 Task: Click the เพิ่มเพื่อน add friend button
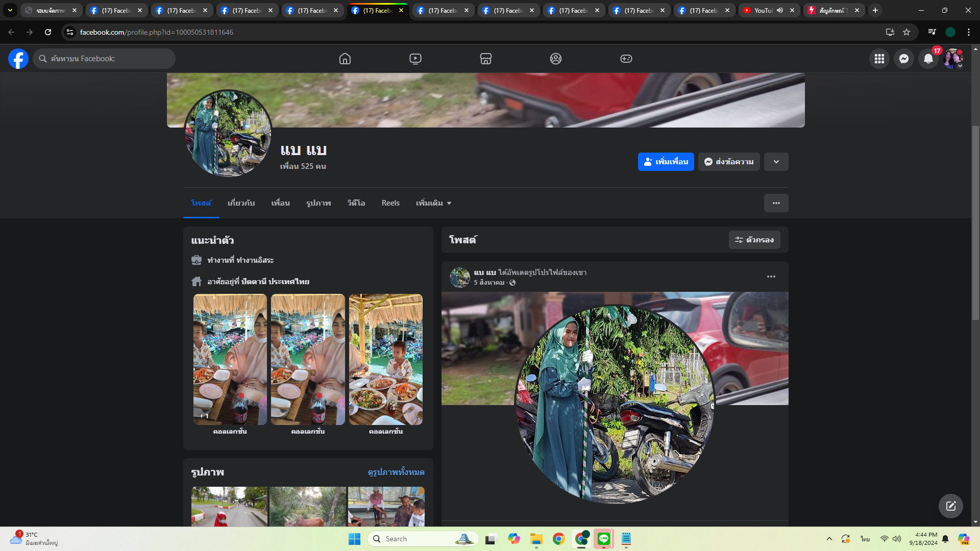point(666,162)
